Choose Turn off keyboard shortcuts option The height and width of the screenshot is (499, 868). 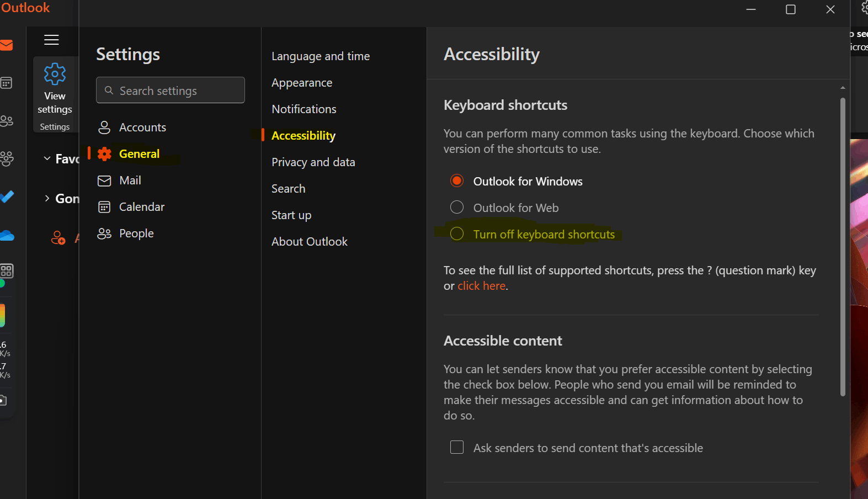click(x=457, y=234)
